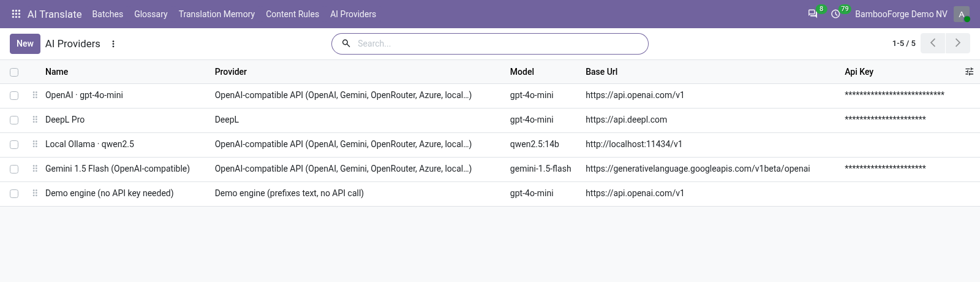Open optional columns settings icon

969,72
